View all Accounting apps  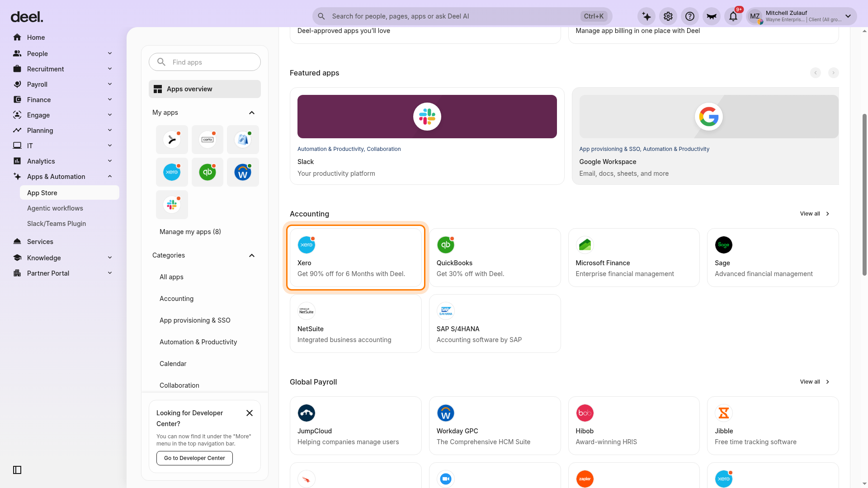point(815,214)
